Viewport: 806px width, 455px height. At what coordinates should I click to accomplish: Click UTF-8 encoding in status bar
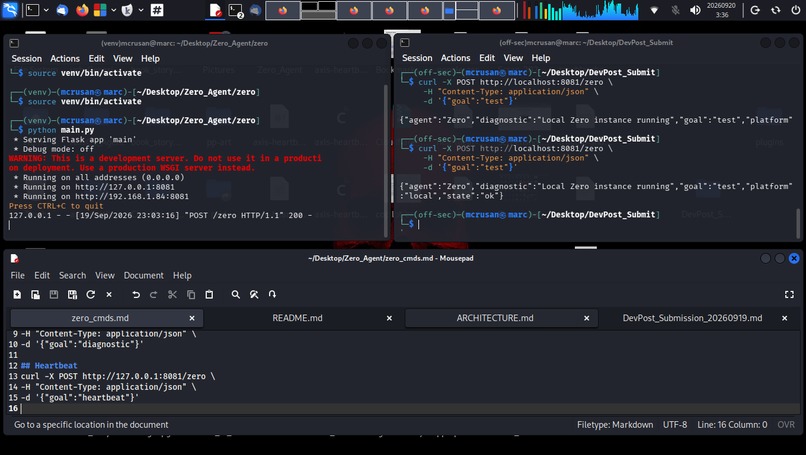[x=675, y=425]
